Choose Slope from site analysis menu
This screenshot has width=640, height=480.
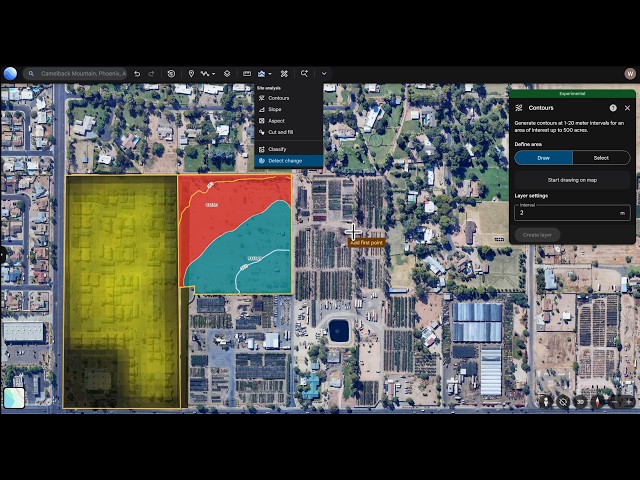click(x=288, y=109)
